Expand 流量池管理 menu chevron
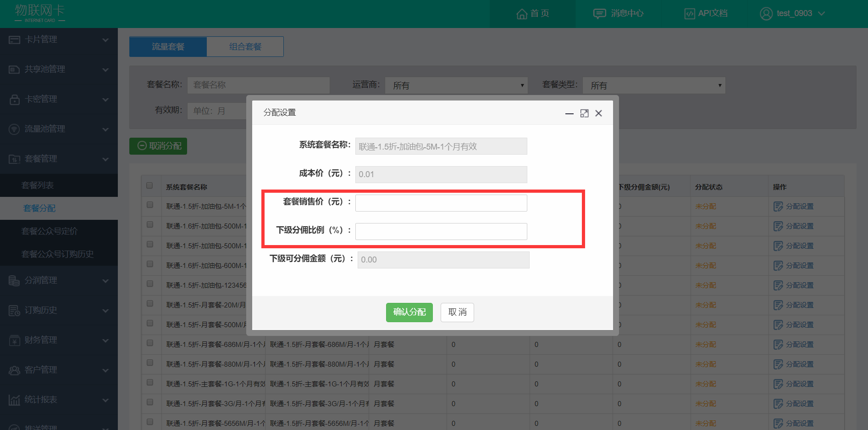The height and width of the screenshot is (430, 868). coord(105,129)
